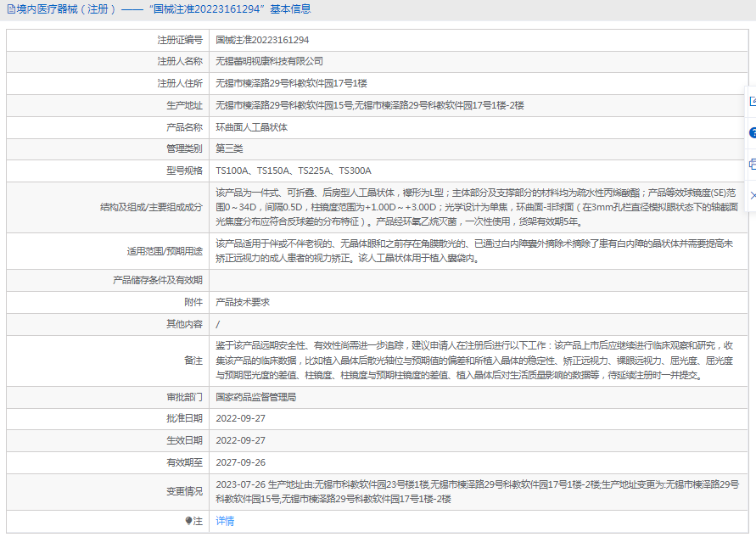Select approving department 国家药品监督管理局
The image size is (756, 537).
point(256,397)
